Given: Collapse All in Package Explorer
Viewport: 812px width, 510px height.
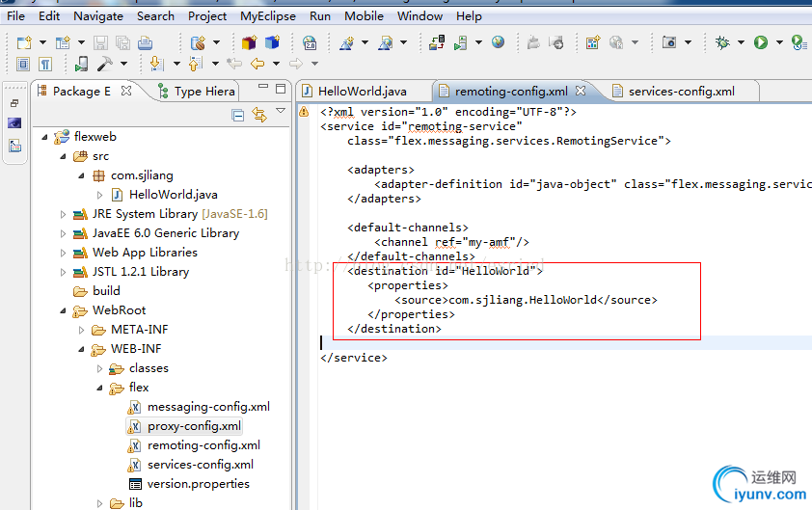Looking at the screenshot, I should [x=237, y=115].
